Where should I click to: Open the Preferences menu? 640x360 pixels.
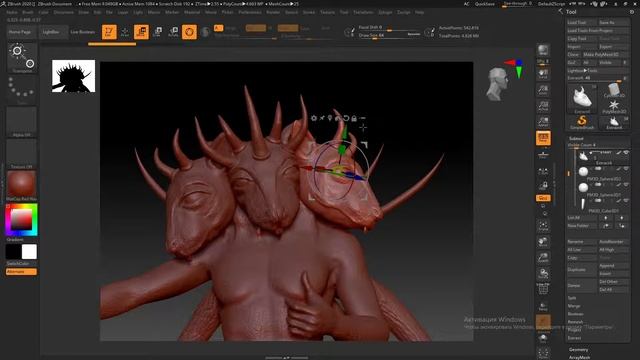click(250, 12)
